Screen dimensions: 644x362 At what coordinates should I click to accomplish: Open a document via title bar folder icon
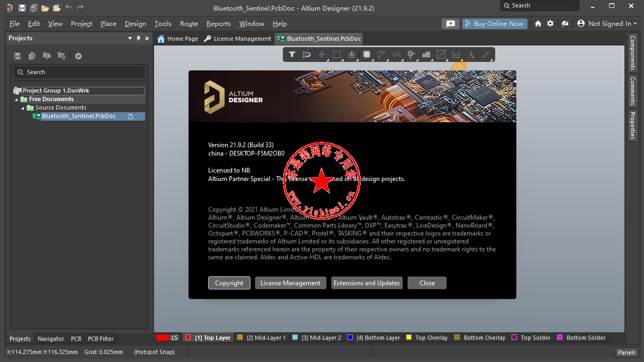click(x=45, y=8)
